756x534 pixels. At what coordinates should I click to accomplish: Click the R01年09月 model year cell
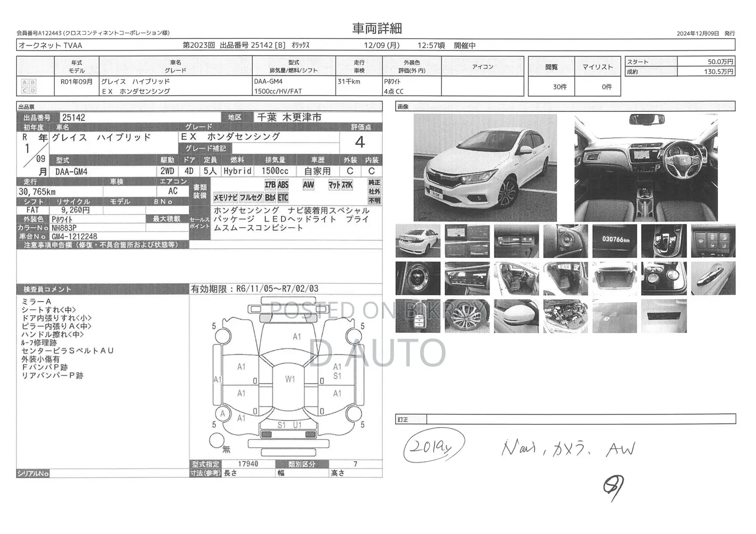[x=77, y=82]
